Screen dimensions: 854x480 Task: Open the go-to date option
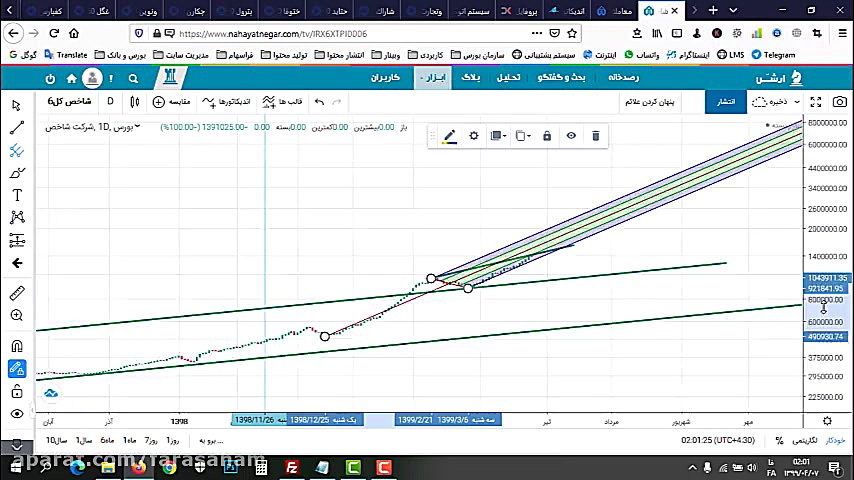point(211,440)
